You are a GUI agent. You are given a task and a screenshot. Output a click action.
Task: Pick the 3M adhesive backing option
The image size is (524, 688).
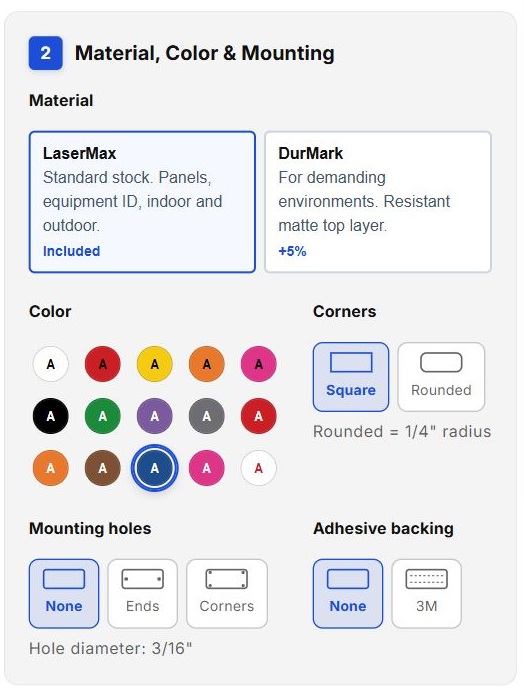[427, 593]
